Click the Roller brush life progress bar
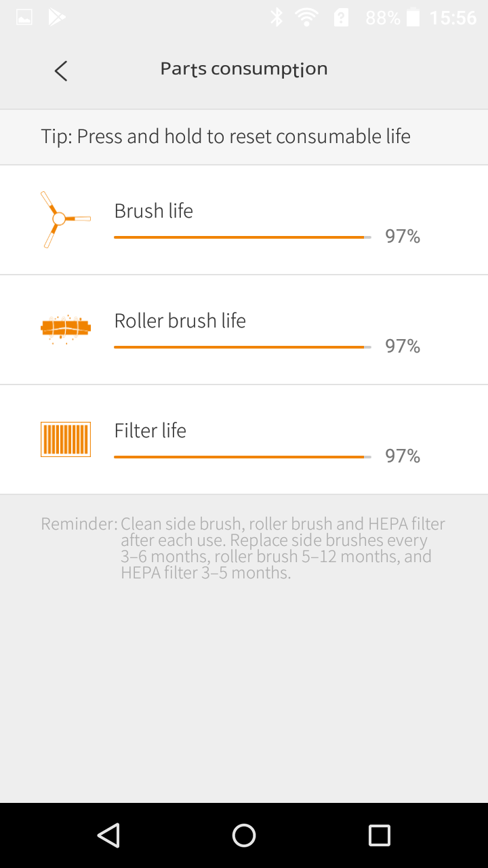 click(x=242, y=347)
